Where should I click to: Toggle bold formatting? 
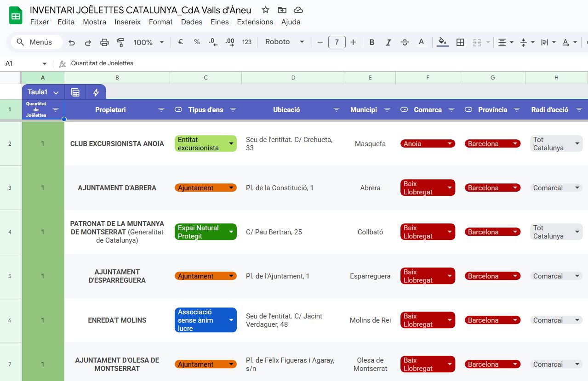(371, 42)
